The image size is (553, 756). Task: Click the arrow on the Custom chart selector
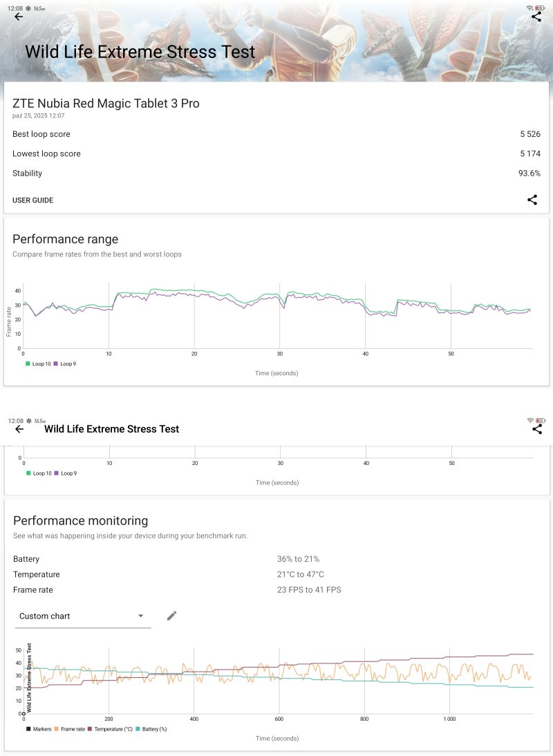141,616
